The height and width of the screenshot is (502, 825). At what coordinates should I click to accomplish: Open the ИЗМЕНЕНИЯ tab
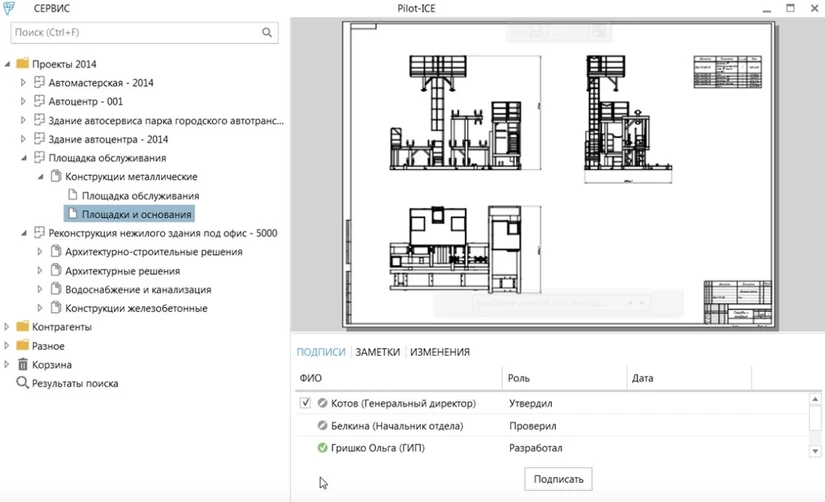(440, 352)
